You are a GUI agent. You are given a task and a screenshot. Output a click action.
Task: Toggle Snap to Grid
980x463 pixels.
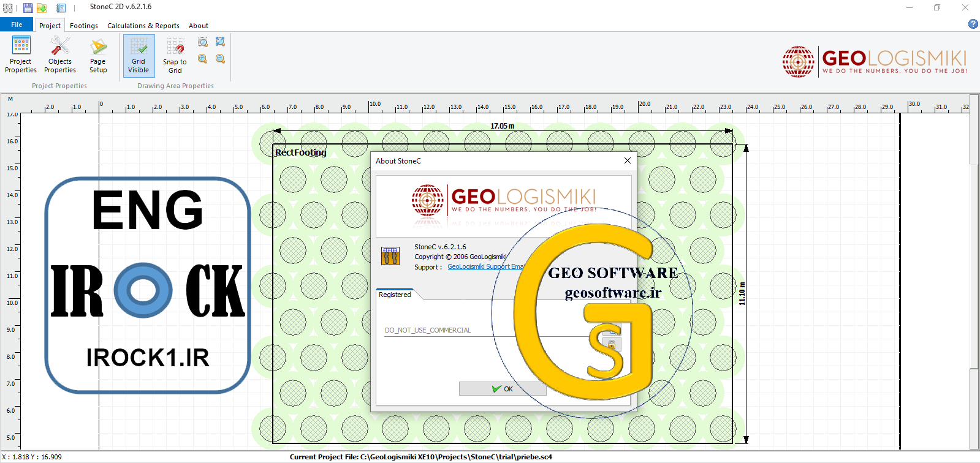(x=175, y=56)
